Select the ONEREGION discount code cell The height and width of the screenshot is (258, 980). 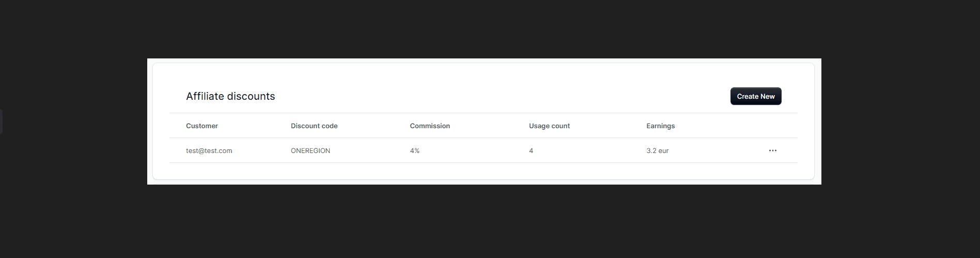pos(310,150)
